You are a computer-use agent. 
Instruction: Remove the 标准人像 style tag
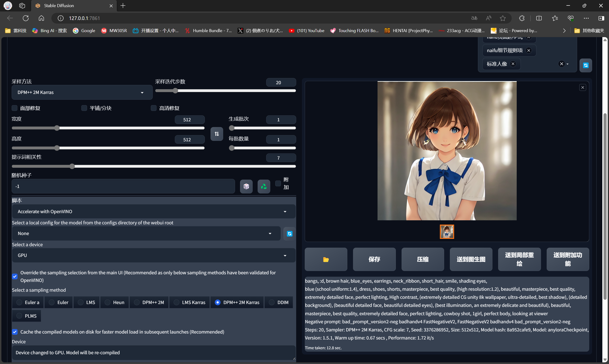(513, 64)
